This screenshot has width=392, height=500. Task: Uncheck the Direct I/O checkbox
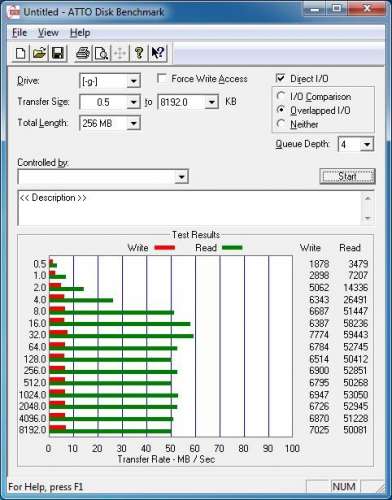point(280,78)
